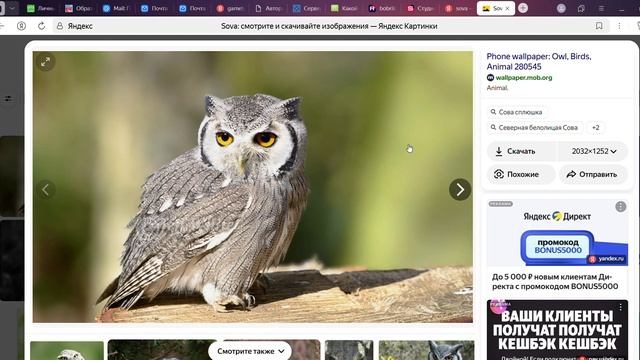
Task: Search the Сова сплюшка tag
Action: [x=516, y=112]
